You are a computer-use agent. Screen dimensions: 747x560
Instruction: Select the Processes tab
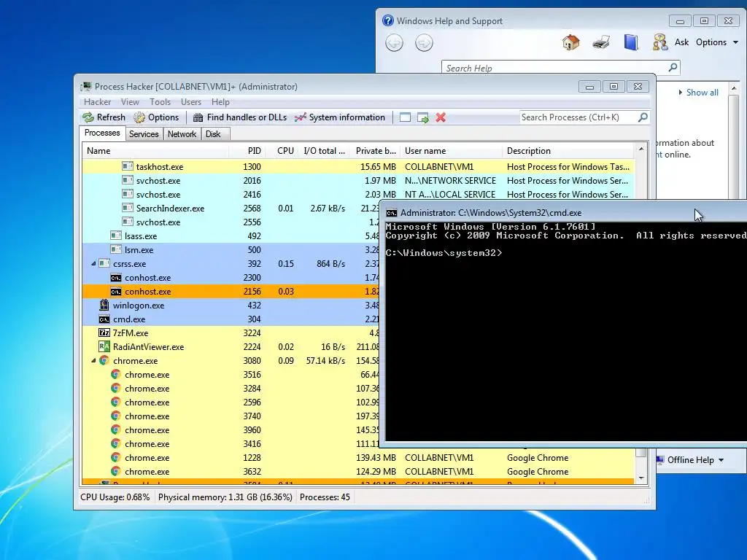(102, 133)
